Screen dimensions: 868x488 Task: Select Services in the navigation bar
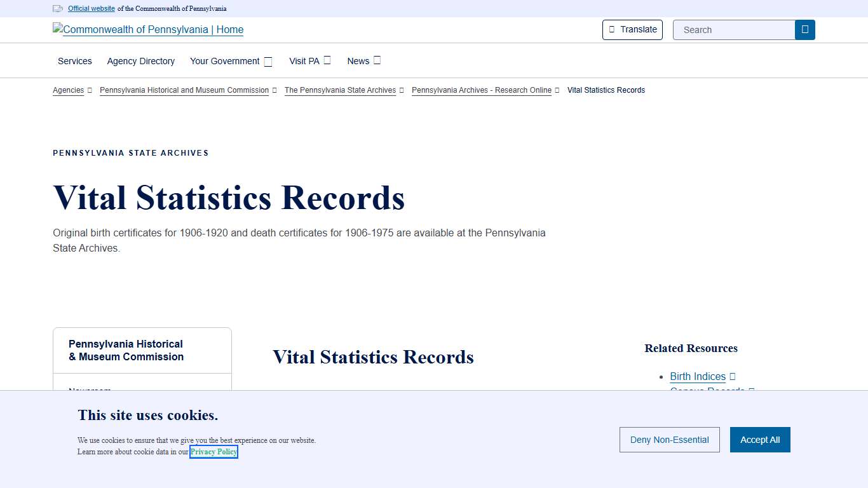coord(74,61)
